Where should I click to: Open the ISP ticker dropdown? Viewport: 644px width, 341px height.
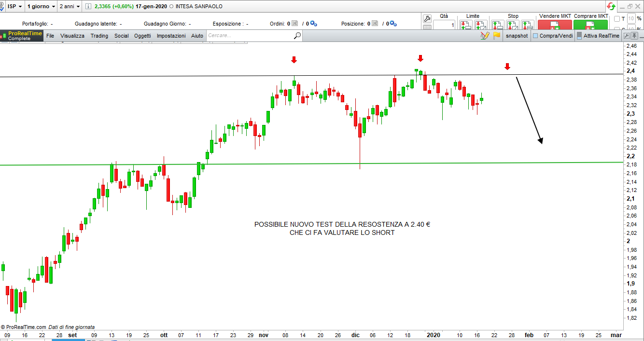(x=14, y=7)
